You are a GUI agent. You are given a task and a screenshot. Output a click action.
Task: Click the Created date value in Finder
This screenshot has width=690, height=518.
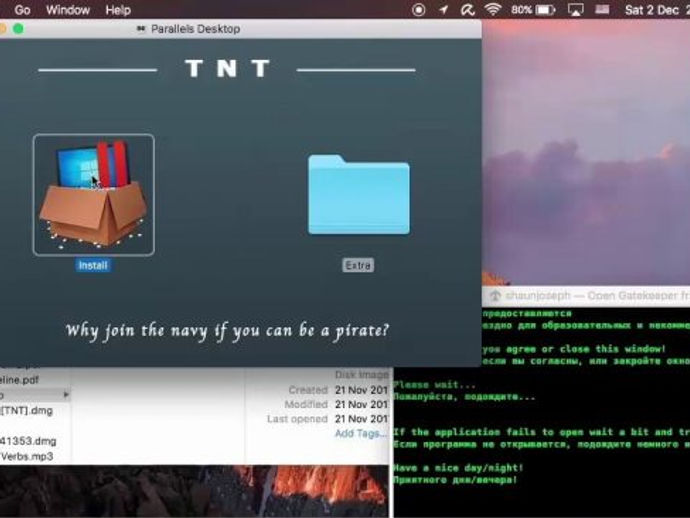pos(361,390)
